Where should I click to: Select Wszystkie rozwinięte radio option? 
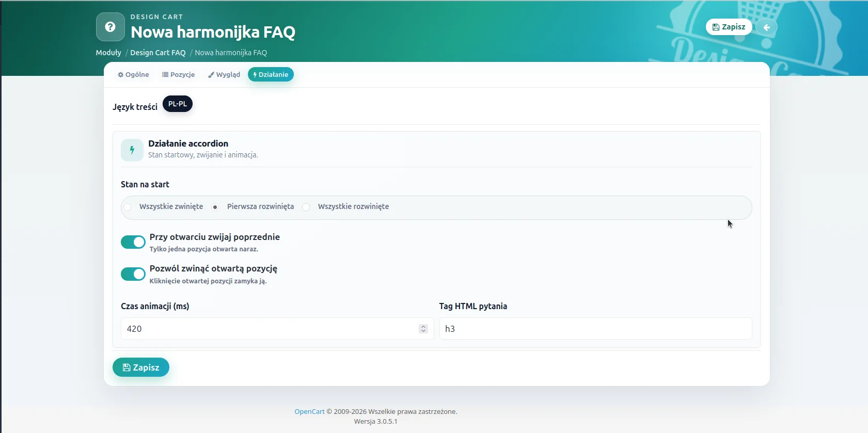tap(306, 207)
